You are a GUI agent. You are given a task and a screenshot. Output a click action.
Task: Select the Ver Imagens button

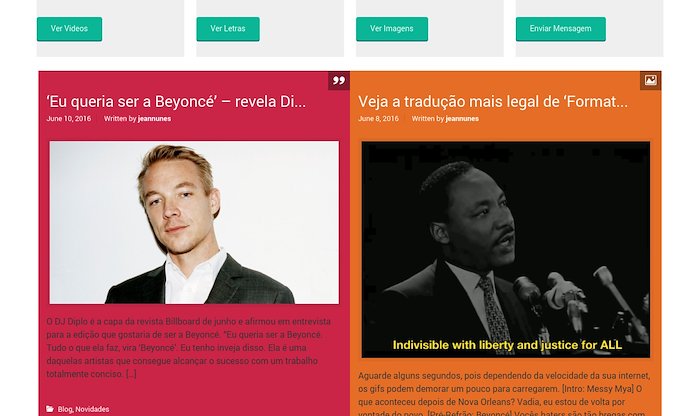(392, 29)
